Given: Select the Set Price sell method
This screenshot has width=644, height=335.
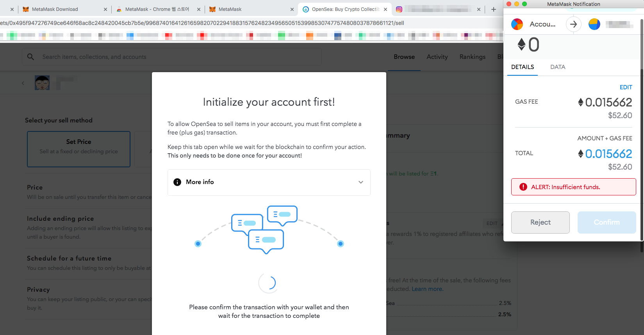Looking at the screenshot, I should [x=78, y=149].
